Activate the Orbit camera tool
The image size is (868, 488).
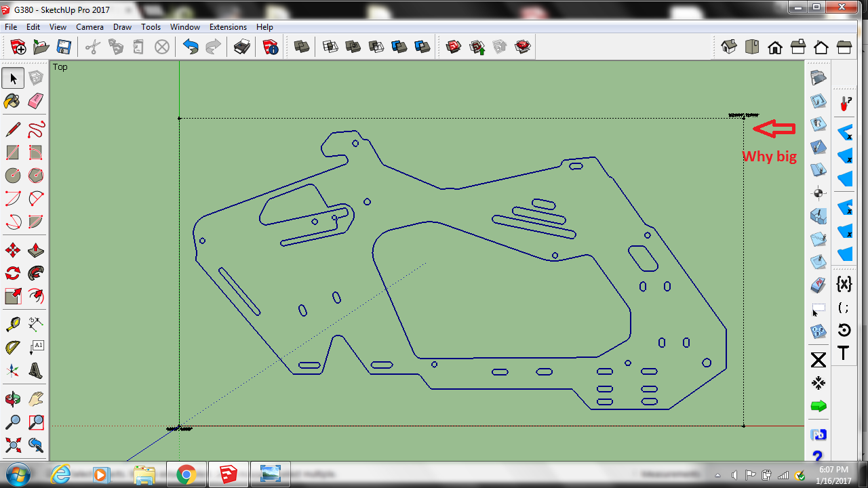(12, 399)
